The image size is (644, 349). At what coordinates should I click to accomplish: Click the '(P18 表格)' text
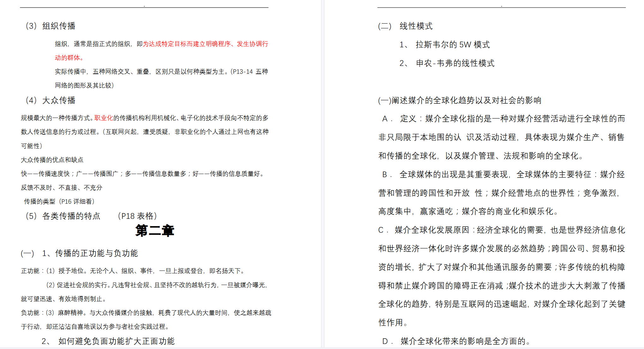tap(137, 216)
